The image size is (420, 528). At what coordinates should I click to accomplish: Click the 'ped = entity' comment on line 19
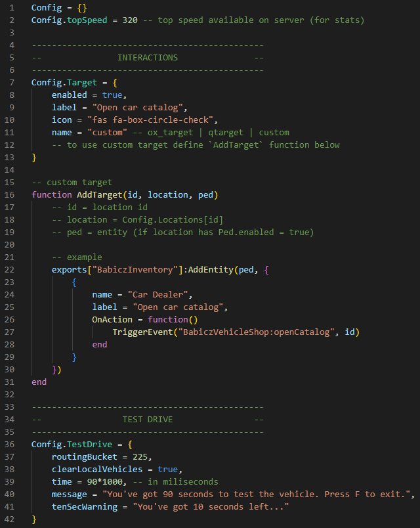[97, 232]
